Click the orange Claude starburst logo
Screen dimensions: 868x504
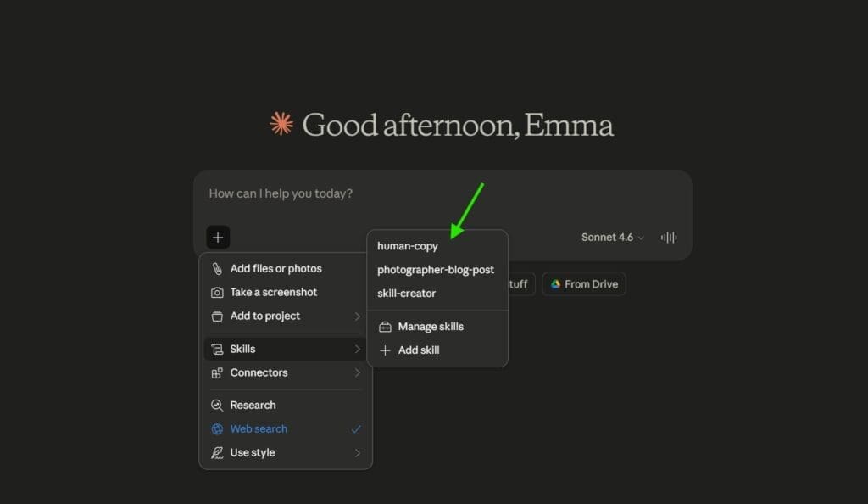click(x=281, y=124)
